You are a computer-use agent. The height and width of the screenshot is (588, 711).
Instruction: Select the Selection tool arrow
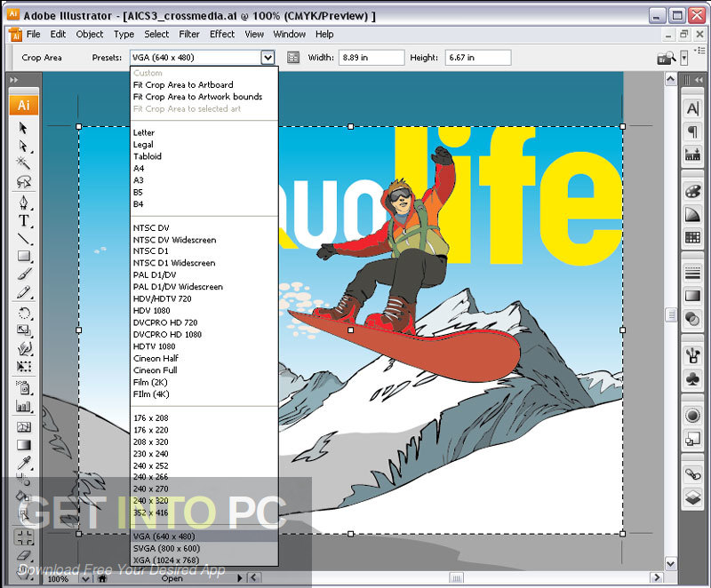(23, 128)
